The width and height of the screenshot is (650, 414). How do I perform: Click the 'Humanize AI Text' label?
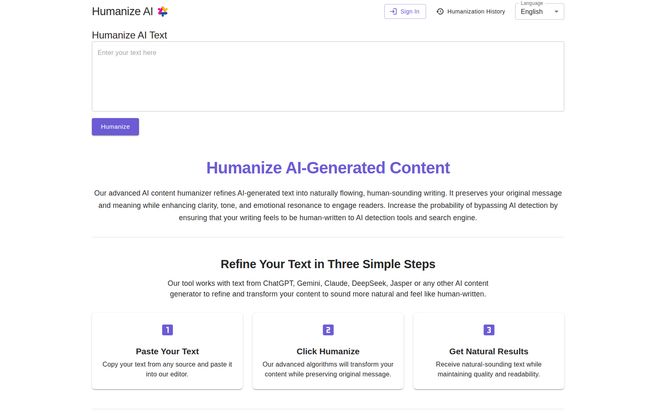(129, 35)
